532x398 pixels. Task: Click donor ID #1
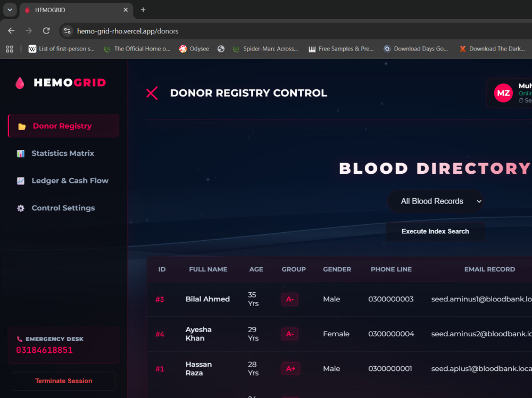coord(160,369)
